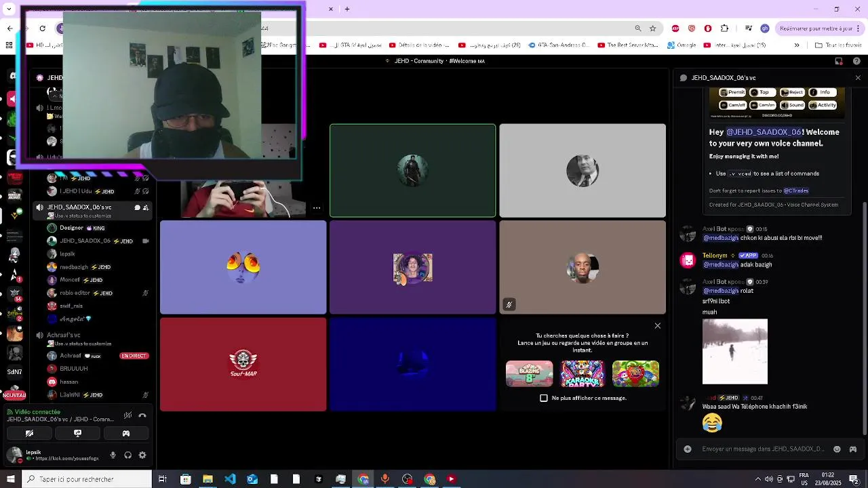Open SdN7 server icon in server list
The width and height of the screenshot is (868, 488).
[14, 372]
